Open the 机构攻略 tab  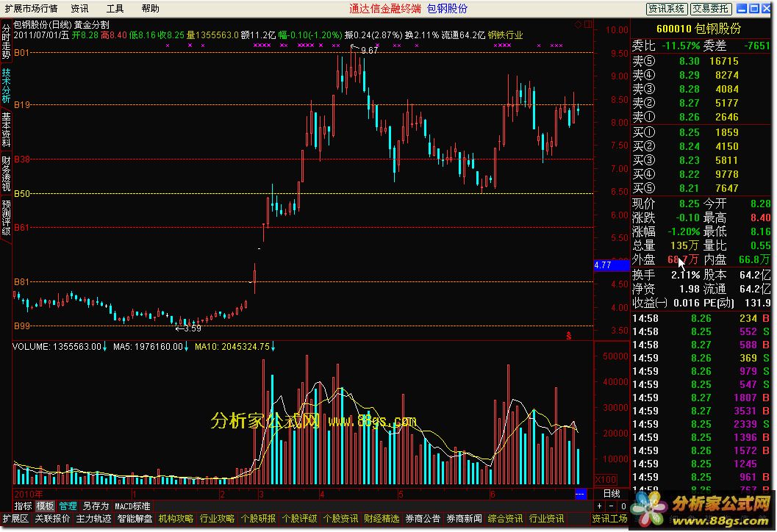pyautogui.click(x=176, y=519)
